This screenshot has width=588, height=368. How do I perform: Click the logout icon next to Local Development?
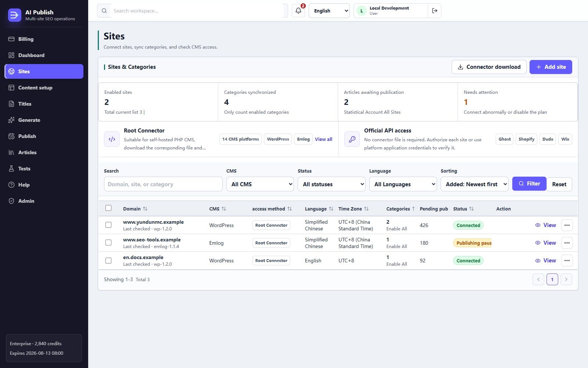[434, 11]
